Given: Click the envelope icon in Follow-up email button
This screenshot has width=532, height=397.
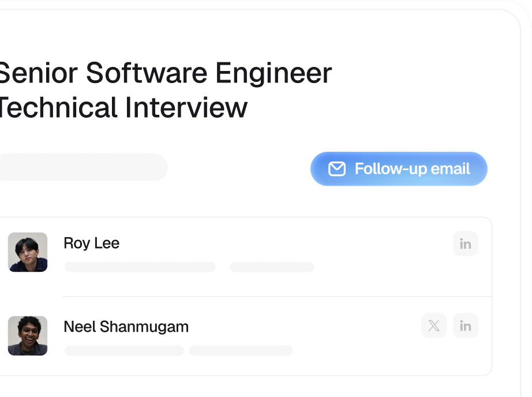Looking at the screenshot, I should pos(336,169).
